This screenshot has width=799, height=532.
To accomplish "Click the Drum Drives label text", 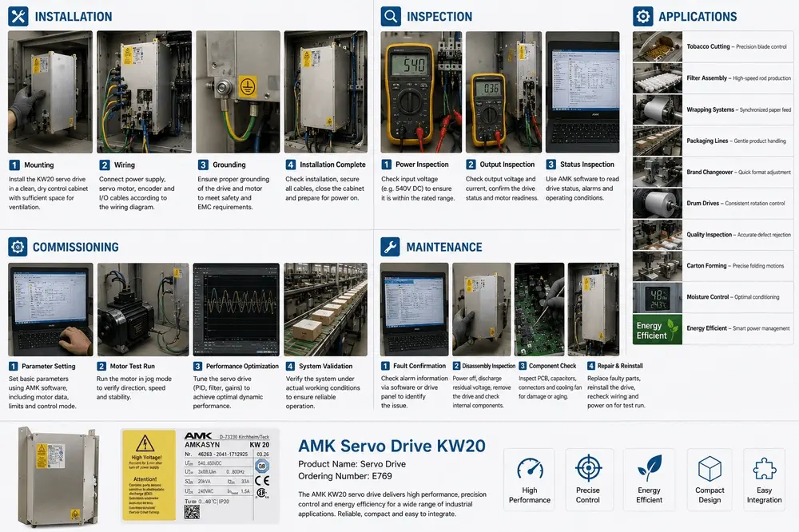I will tap(702, 203).
